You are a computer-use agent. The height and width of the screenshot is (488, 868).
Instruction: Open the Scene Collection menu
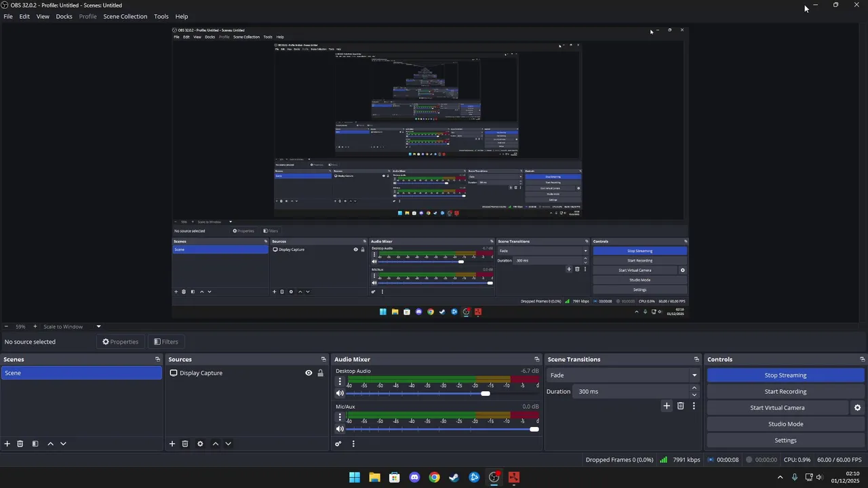click(125, 16)
